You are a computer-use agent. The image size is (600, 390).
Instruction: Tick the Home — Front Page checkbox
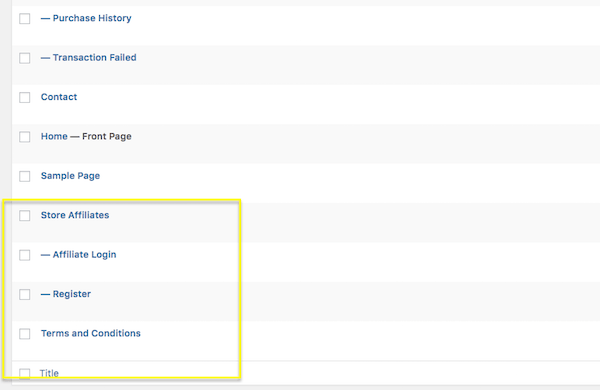click(25, 137)
